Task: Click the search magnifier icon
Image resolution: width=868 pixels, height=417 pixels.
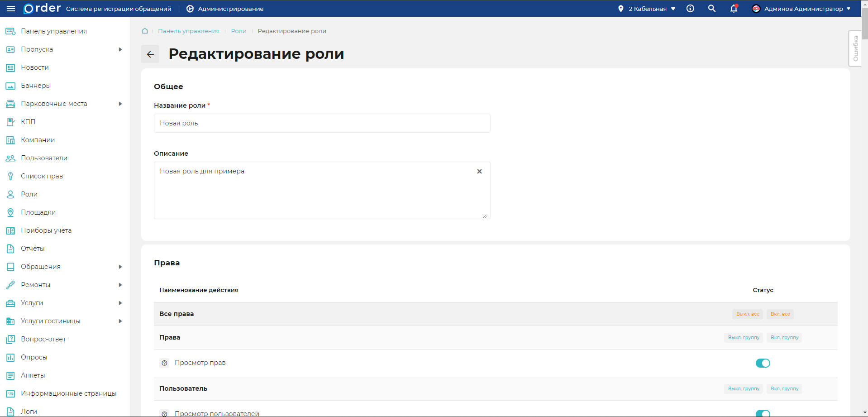Action: (x=711, y=9)
